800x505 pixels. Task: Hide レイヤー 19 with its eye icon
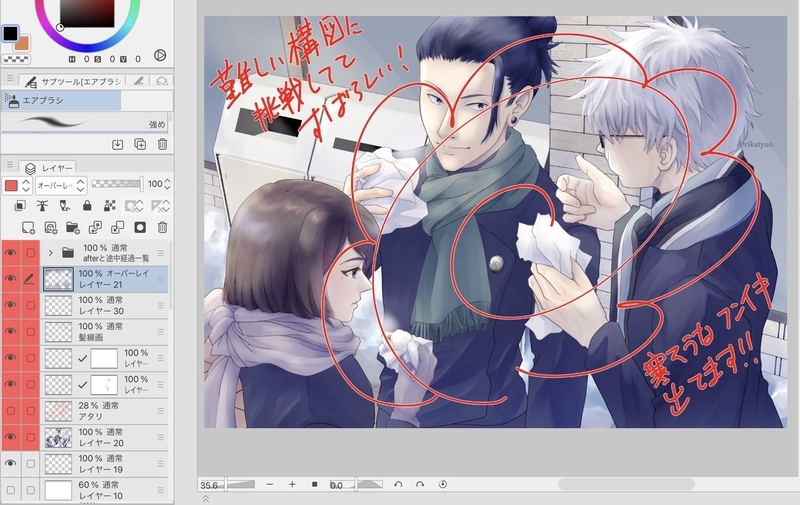click(10, 464)
